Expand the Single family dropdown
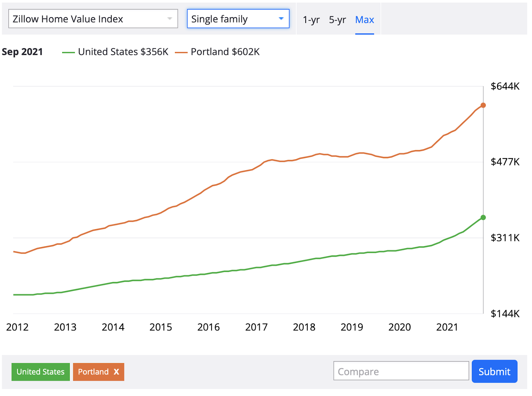Viewport: 532px width, 396px height. (238, 19)
